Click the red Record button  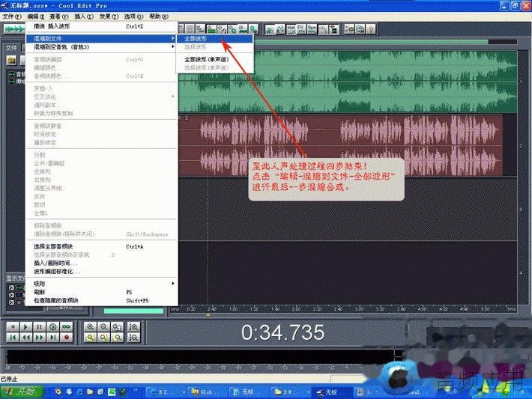[66, 338]
